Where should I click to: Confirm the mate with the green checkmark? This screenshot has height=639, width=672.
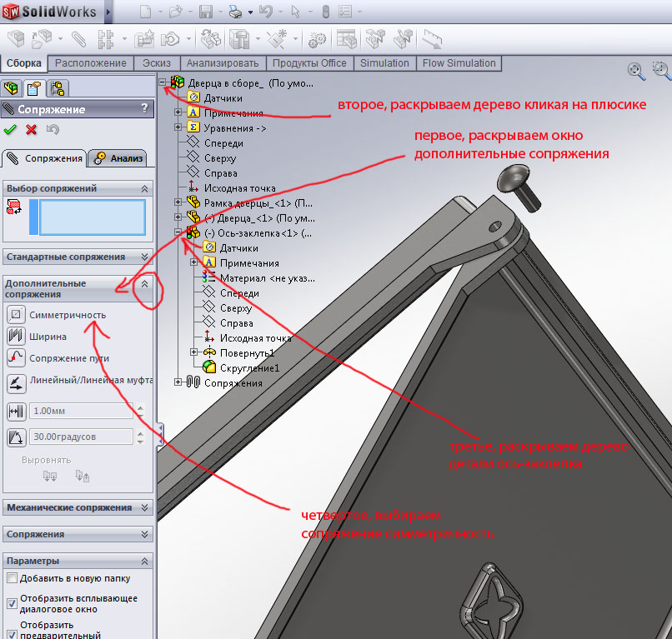tap(10, 129)
